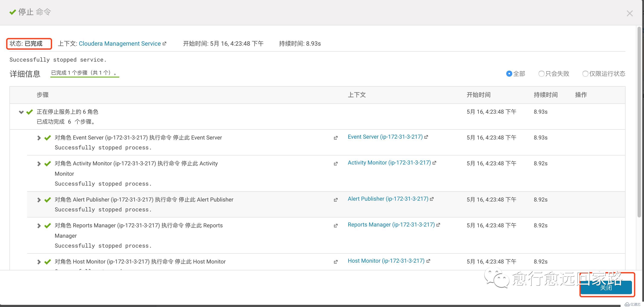Open the Host Monitor step details popout icon
This screenshot has height=307, width=644.
click(336, 262)
